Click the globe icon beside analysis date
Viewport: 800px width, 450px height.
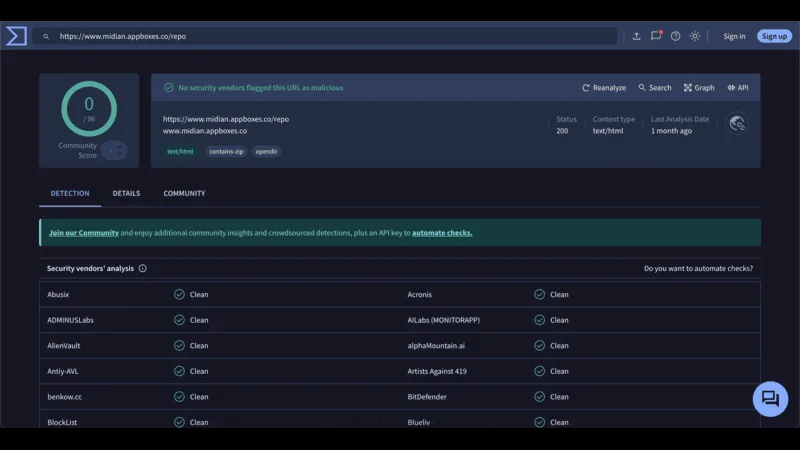pos(737,123)
